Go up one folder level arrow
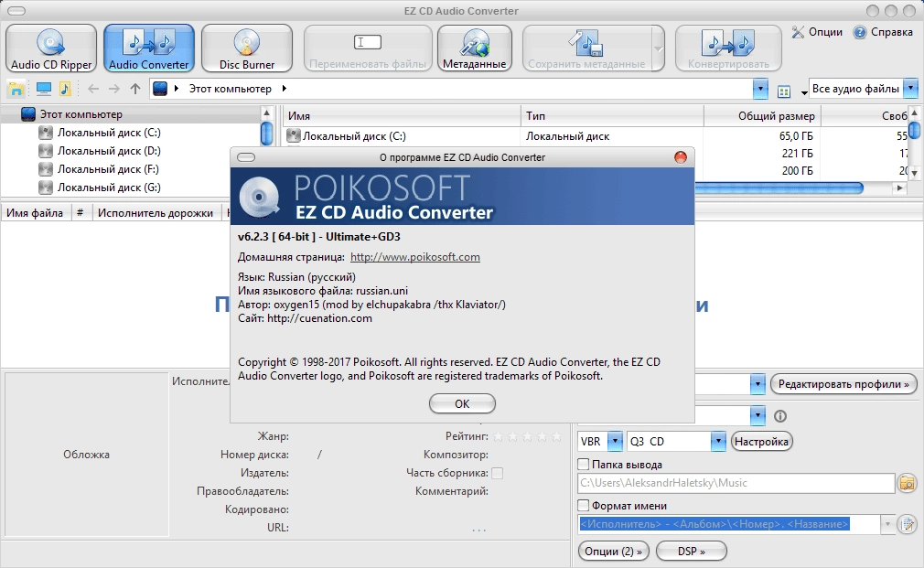The width and height of the screenshot is (924, 568). pyautogui.click(x=135, y=89)
